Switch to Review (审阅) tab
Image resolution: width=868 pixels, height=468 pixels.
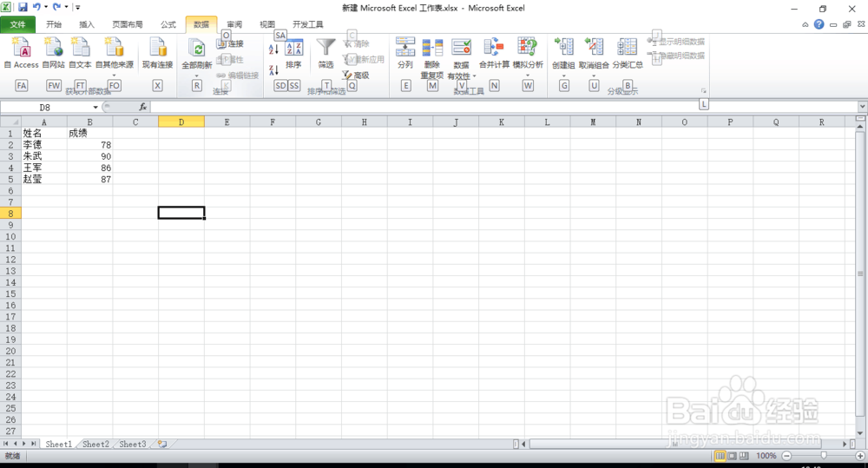(x=234, y=24)
